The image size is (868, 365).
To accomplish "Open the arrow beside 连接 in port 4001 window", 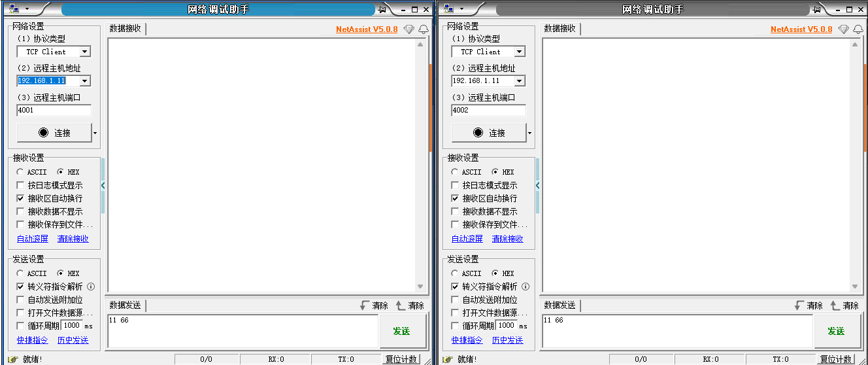I will click(95, 133).
